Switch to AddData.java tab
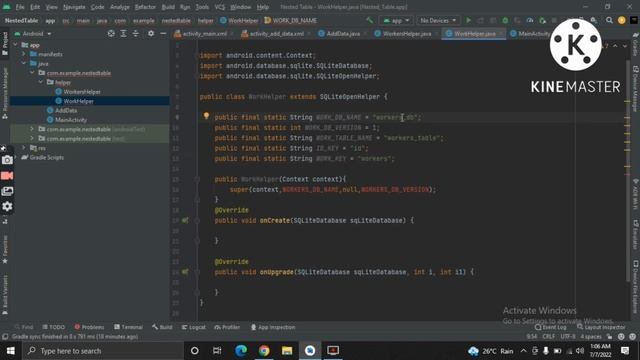Screen dimensions: 640x360 [x=342, y=34]
